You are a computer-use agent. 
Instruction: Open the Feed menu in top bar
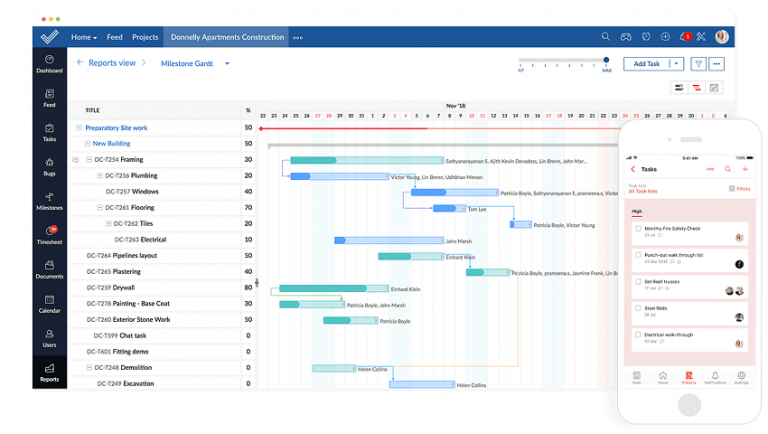[x=115, y=37]
